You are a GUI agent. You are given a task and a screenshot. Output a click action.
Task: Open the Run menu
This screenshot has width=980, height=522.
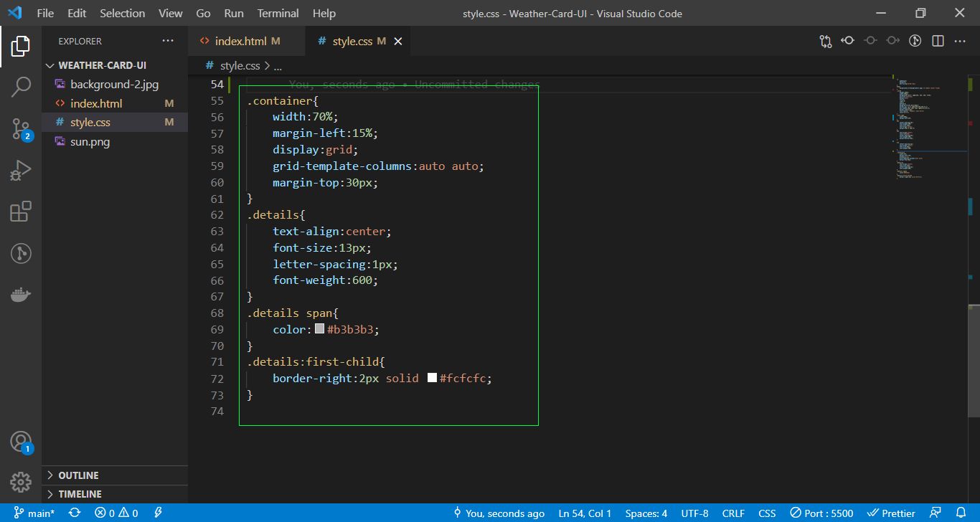coord(234,13)
